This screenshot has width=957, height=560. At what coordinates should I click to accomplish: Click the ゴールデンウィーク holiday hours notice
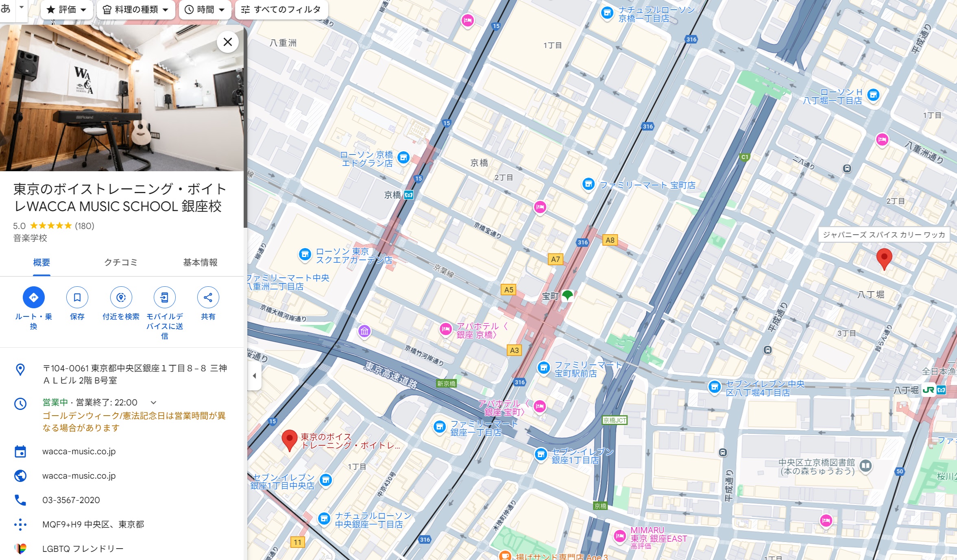134,422
